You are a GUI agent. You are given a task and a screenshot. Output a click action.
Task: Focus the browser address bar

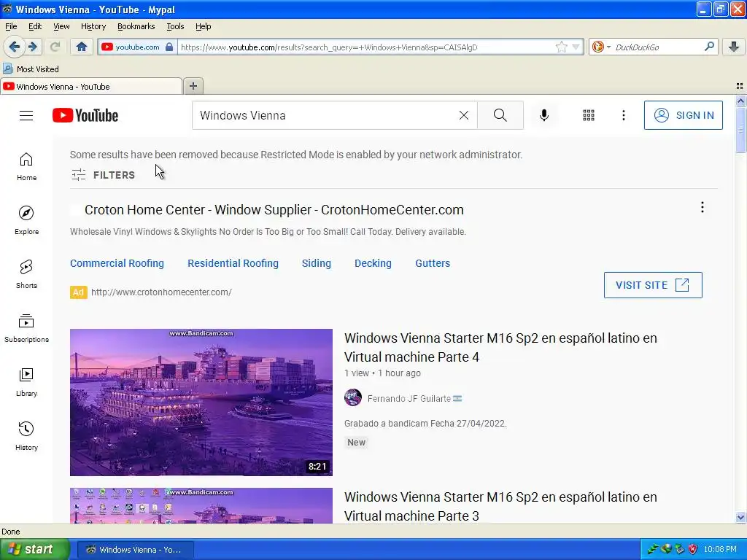367,47
